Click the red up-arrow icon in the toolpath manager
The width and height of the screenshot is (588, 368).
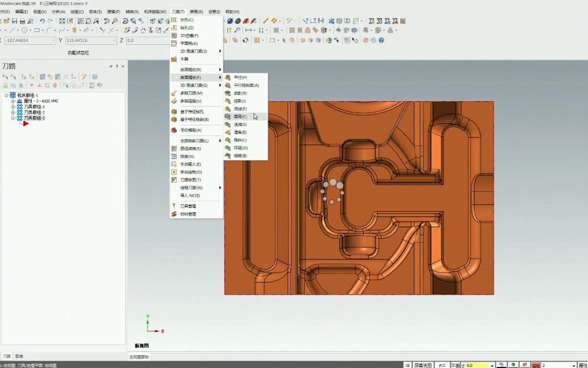click(x=39, y=85)
